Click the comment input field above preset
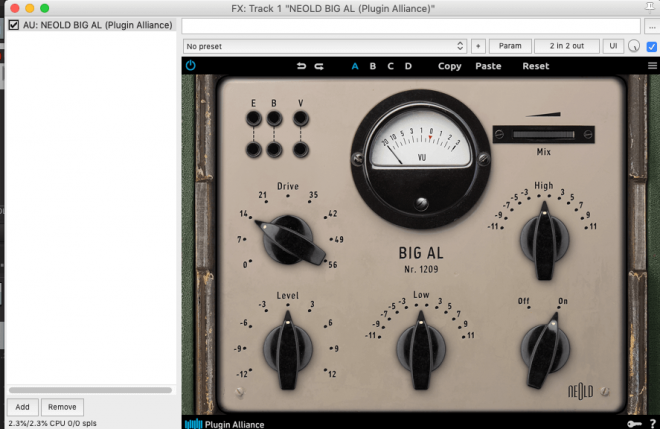 (411, 26)
